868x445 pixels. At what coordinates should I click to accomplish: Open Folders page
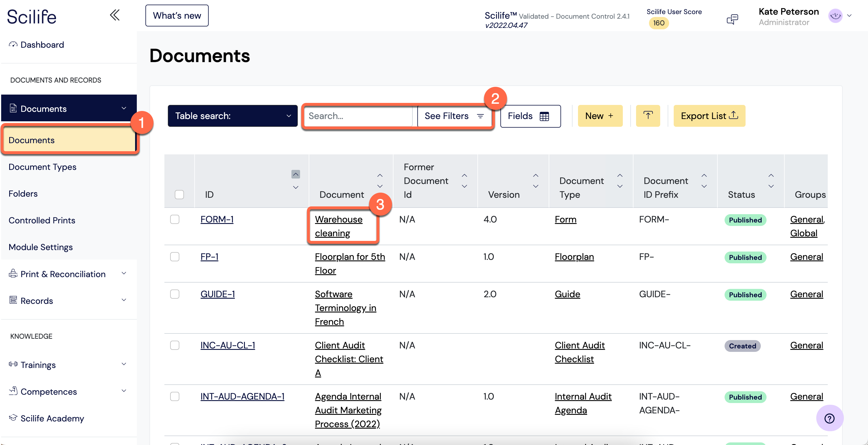pos(23,193)
